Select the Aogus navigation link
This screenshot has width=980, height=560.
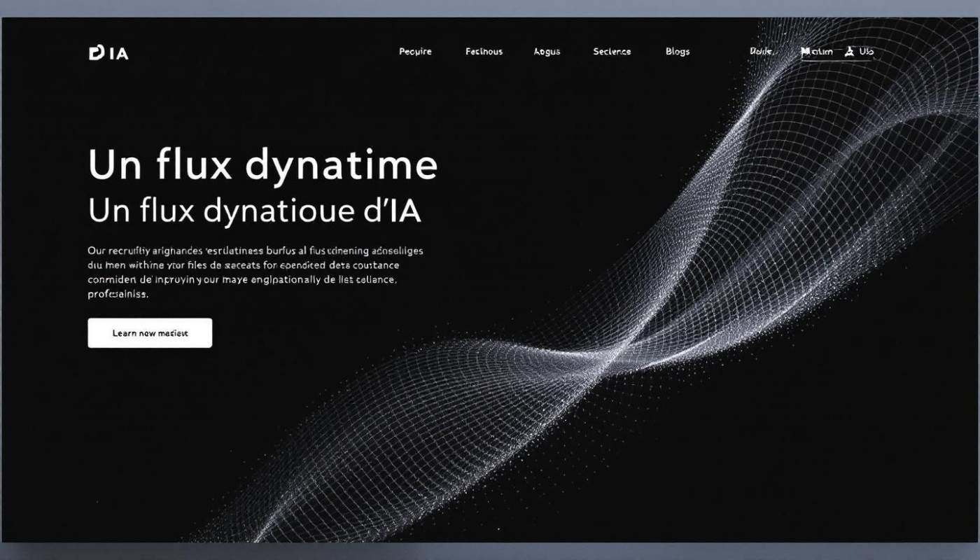547,52
